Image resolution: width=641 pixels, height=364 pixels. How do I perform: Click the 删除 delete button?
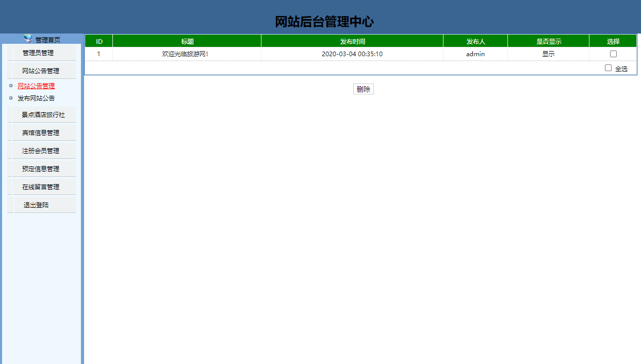(363, 89)
